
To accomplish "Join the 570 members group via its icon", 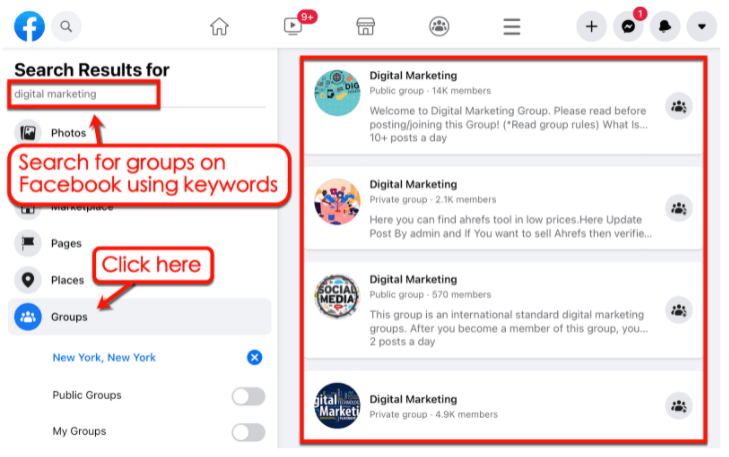I will pyautogui.click(x=679, y=310).
